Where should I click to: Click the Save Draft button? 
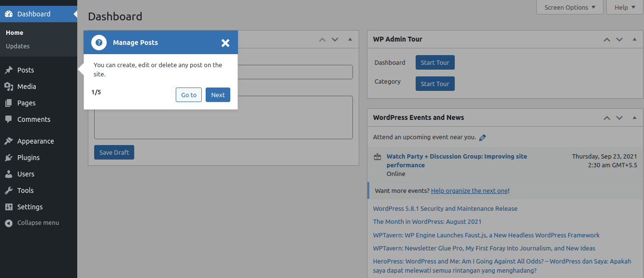[114, 152]
